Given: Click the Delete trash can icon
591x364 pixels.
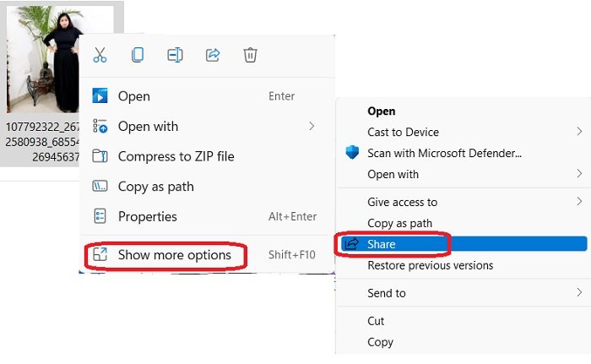Looking at the screenshot, I should [250, 55].
